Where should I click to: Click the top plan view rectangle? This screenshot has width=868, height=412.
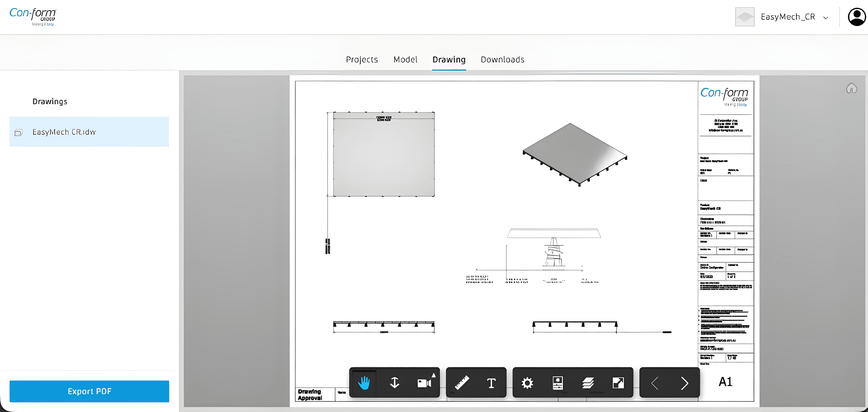click(384, 154)
